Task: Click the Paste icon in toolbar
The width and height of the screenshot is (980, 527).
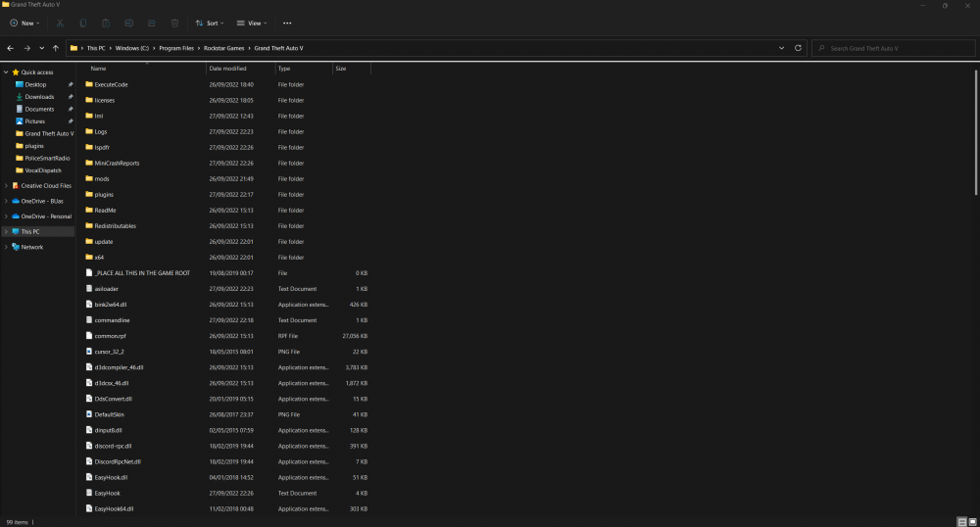Action: 106,24
